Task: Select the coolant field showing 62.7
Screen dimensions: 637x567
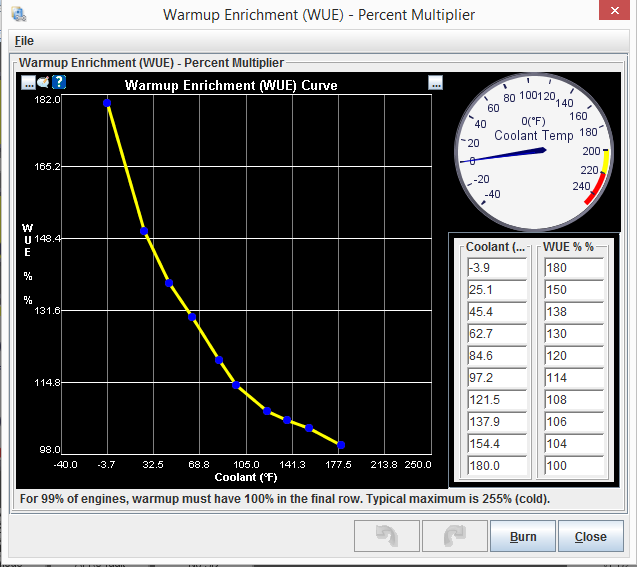Action: [496, 333]
